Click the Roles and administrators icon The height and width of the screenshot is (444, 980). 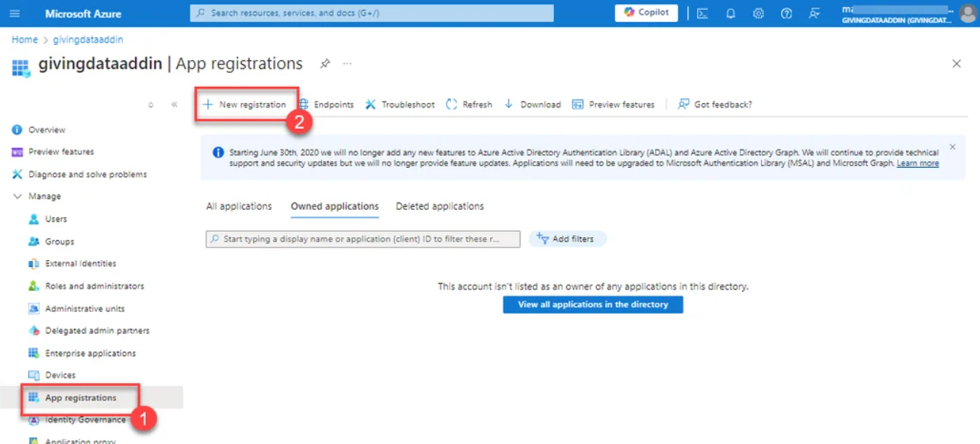34,286
